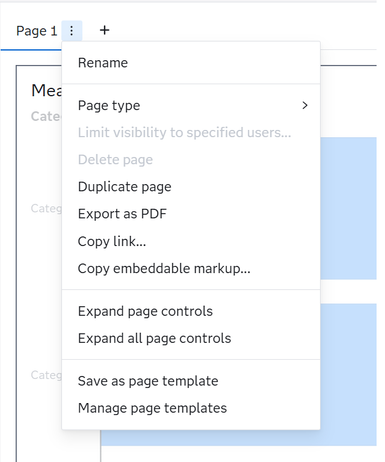
Task: Add a new page with plus icon
Action: point(104,30)
